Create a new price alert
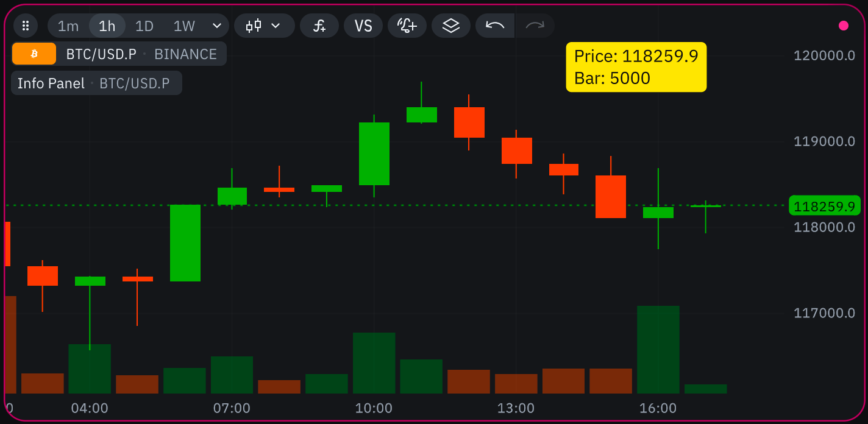 click(407, 26)
